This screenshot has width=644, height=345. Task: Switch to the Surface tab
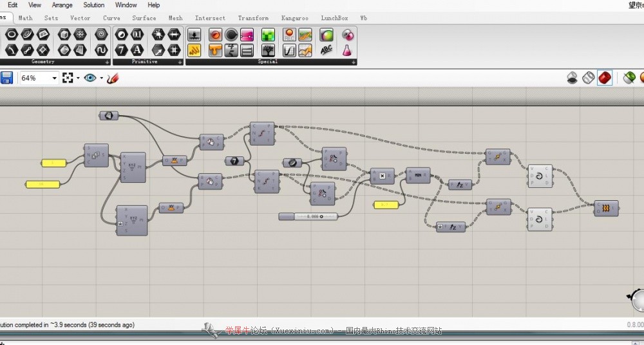tap(144, 18)
